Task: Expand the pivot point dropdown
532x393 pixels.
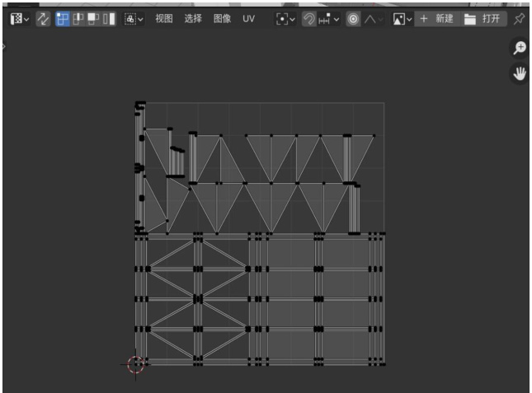Action: (285, 18)
